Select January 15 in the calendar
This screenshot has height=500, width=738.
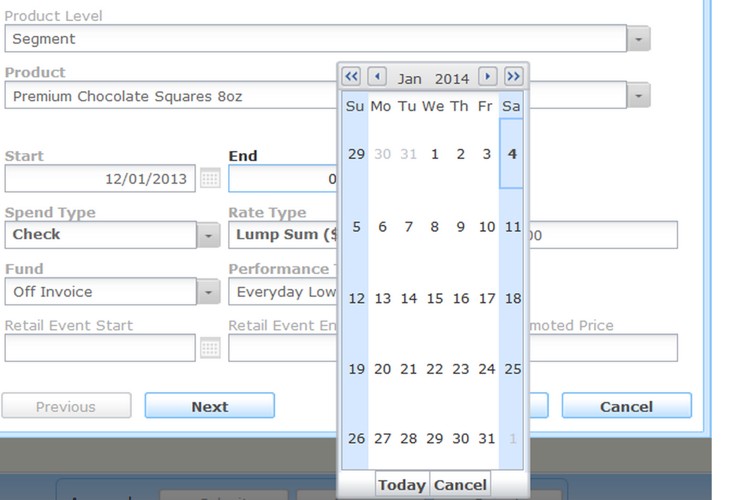(434, 298)
